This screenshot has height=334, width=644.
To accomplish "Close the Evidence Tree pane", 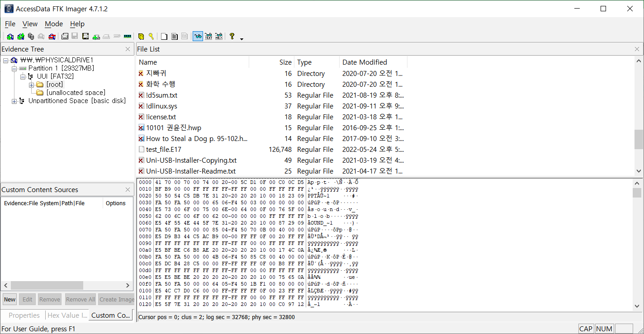I will pos(128,49).
